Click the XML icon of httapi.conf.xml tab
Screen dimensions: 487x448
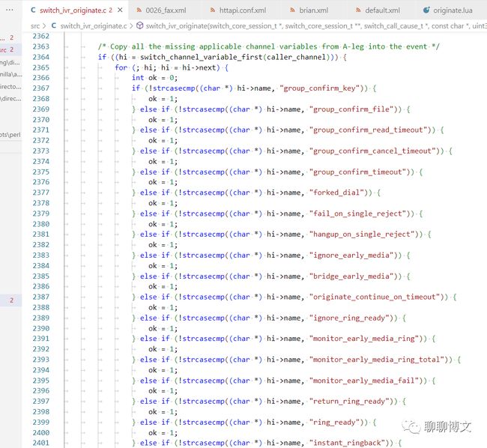[213, 10]
